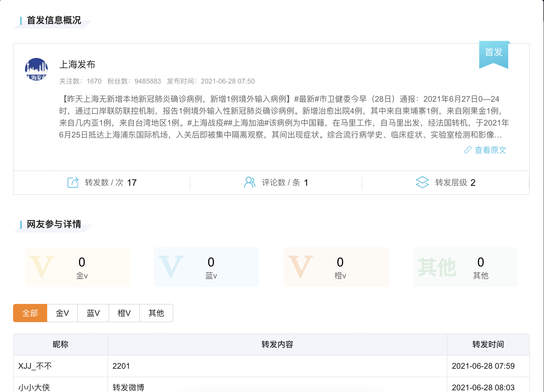Image resolution: width=544 pixels, height=392 pixels.
Task: Click the orange V badge icon for 橙v
Action: pyautogui.click(x=300, y=266)
